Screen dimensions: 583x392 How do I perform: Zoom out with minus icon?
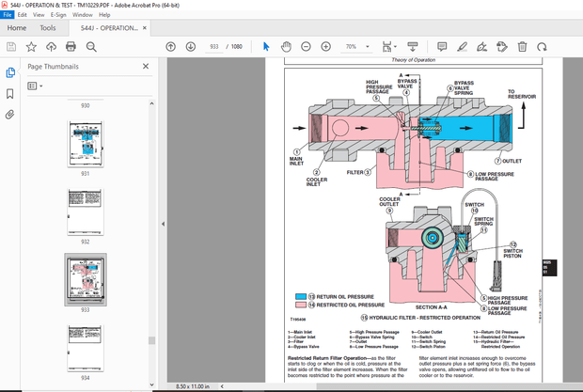(x=306, y=46)
